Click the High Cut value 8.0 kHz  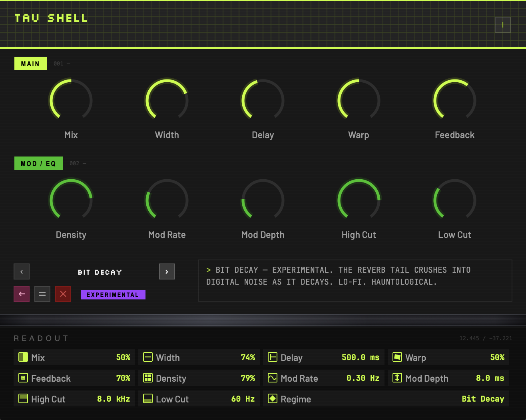click(114, 399)
